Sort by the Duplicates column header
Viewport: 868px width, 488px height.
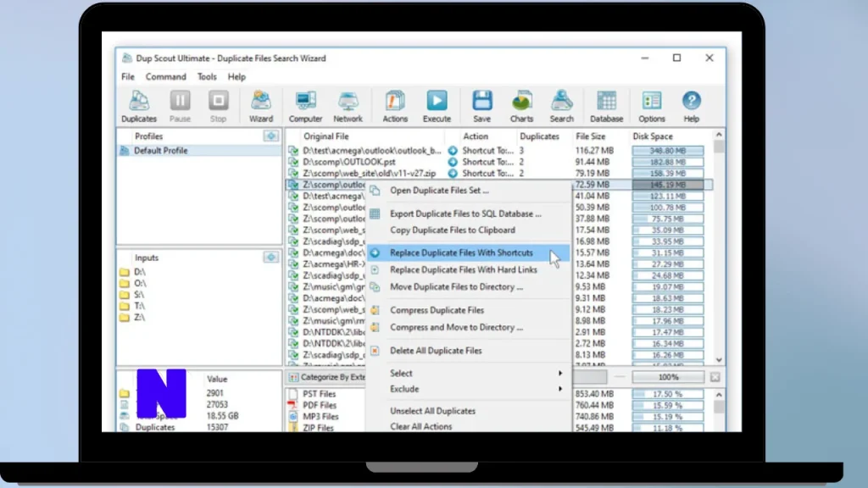pos(539,136)
